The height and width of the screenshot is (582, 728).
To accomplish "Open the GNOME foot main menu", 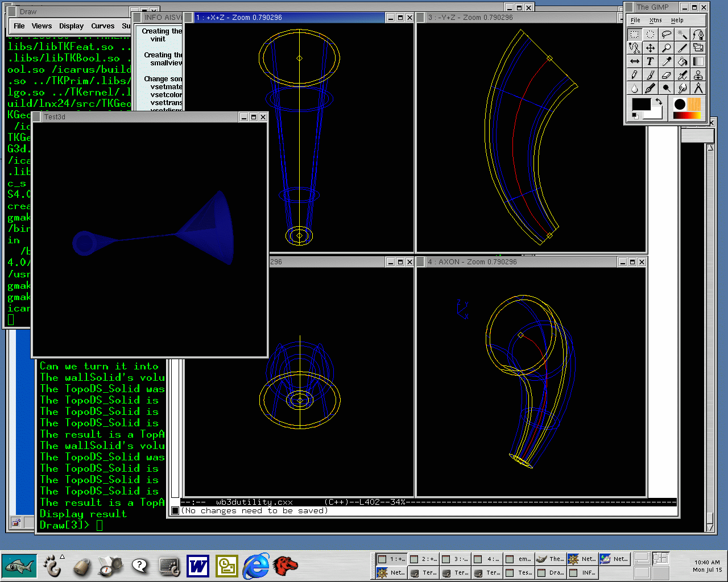I will coord(52,566).
